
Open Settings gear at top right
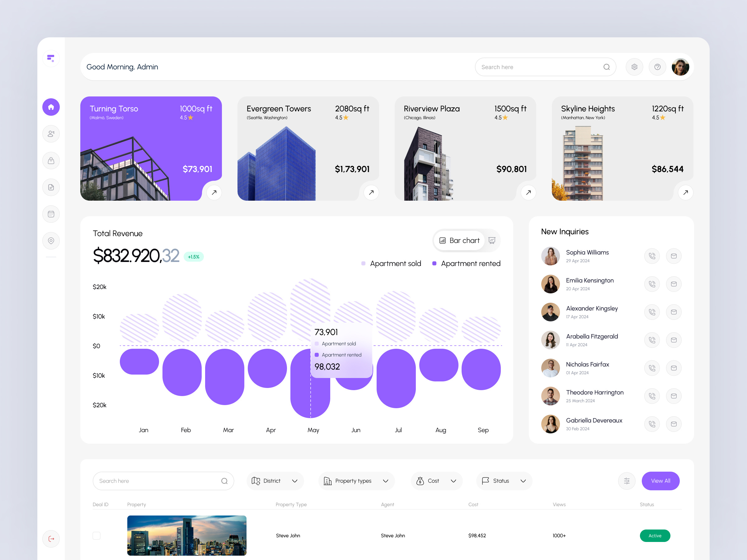pos(634,67)
